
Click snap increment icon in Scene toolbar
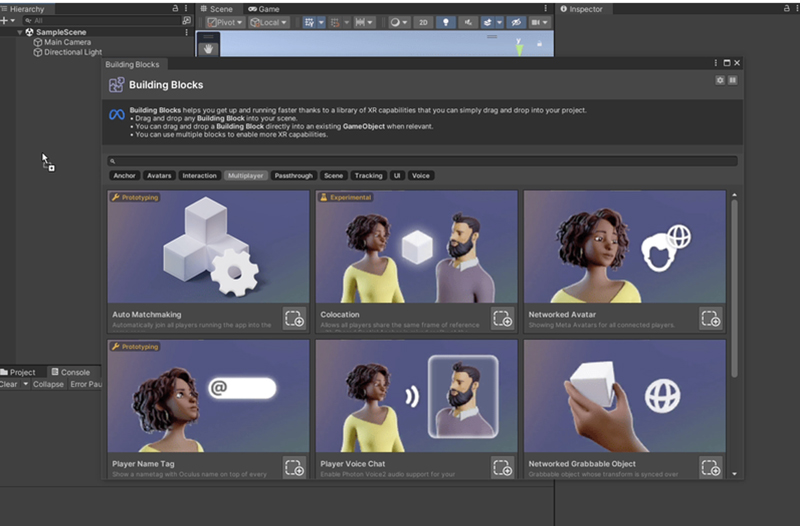tap(335, 22)
